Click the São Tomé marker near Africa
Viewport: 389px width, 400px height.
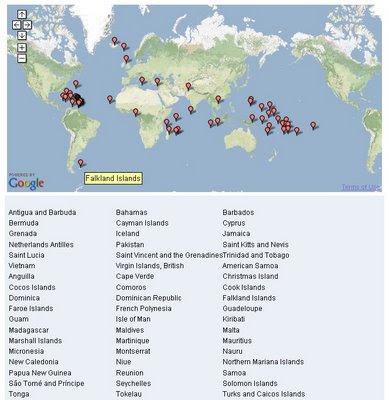[x=135, y=112]
